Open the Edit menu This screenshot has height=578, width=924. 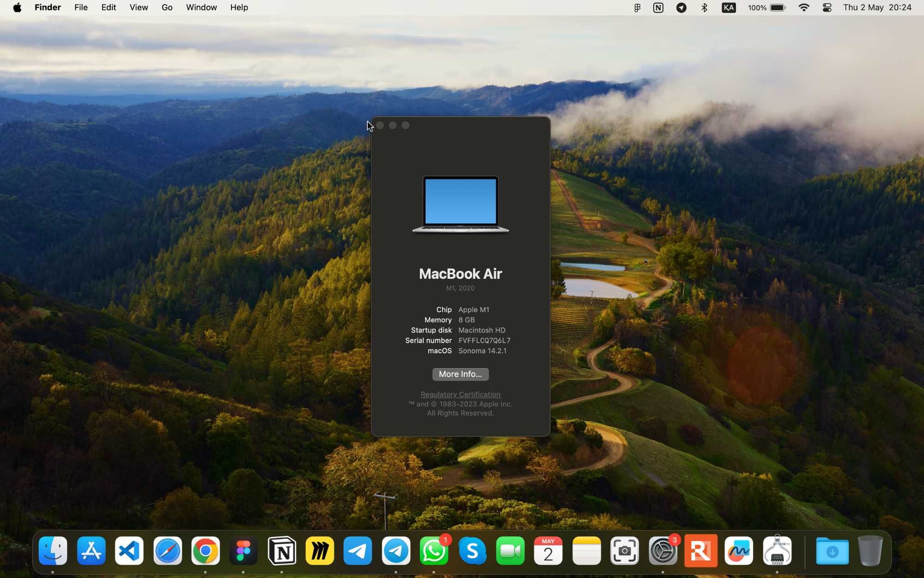click(x=109, y=7)
